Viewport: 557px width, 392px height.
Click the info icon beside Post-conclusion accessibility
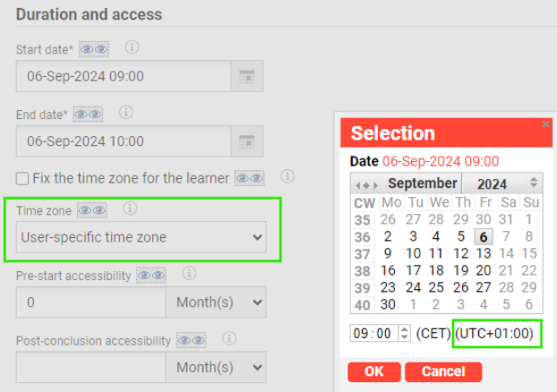pyautogui.click(x=229, y=340)
